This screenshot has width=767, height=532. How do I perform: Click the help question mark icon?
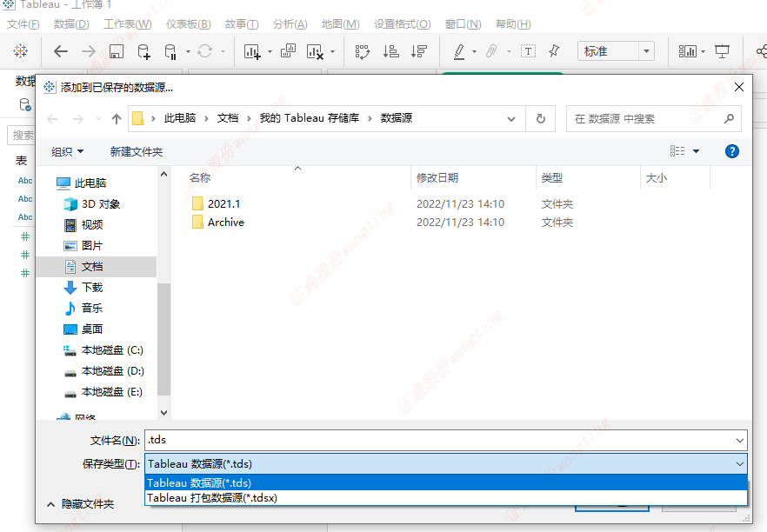tap(732, 151)
